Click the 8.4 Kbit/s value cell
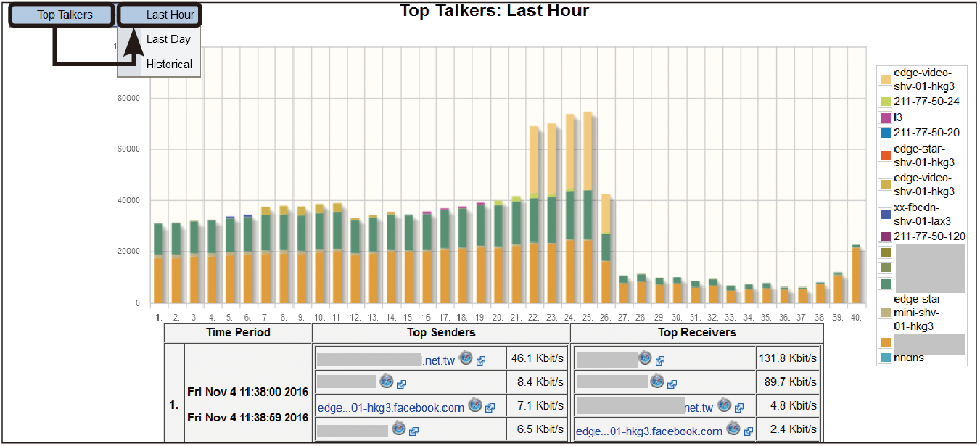Viewport: 980px width, 446px height. point(538,382)
